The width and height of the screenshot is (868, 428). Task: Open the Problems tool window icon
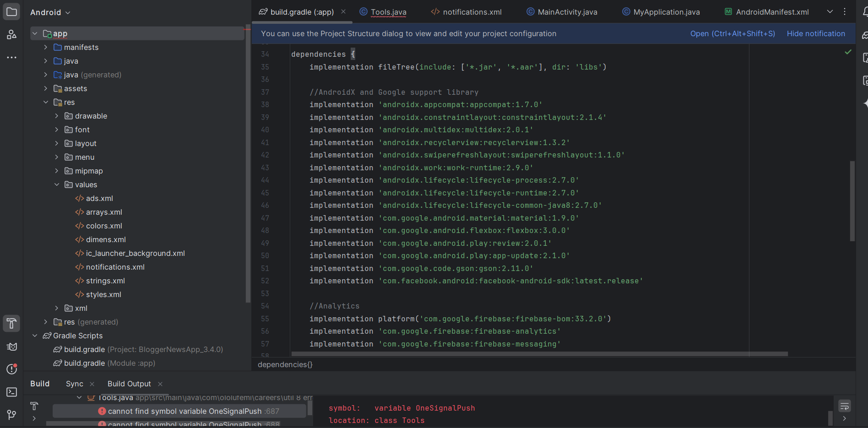(11, 369)
